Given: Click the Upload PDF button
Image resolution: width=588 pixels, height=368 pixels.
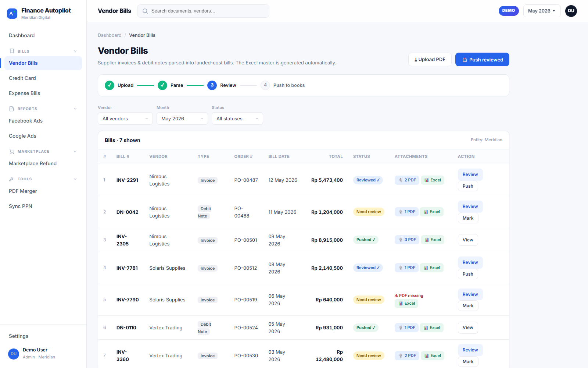Looking at the screenshot, I should point(430,60).
